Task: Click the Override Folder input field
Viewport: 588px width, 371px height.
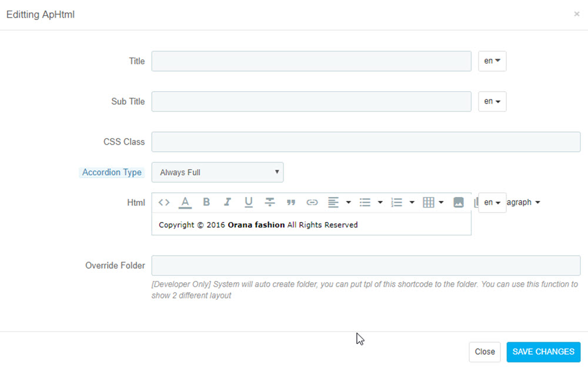Action: coord(366,266)
